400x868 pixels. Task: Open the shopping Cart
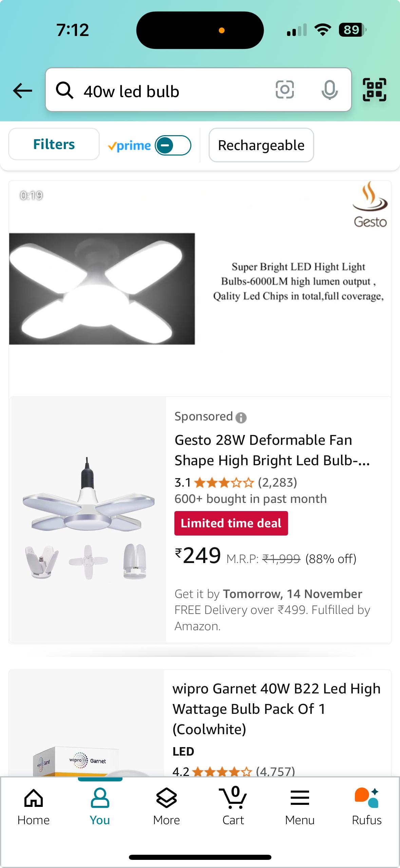click(233, 806)
